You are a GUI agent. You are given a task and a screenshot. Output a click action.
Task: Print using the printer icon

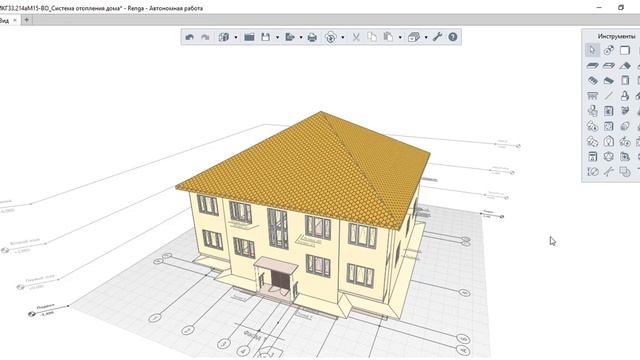tap(312, 37)
